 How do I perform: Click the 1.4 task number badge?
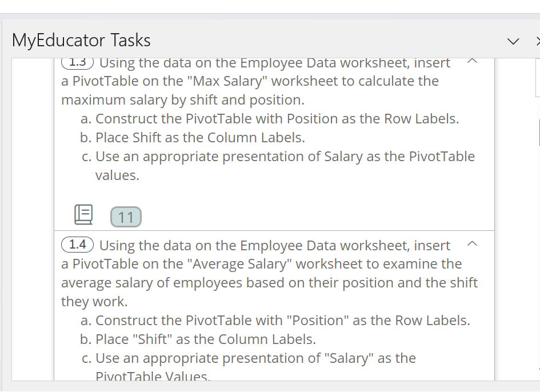tap(78, 245)
